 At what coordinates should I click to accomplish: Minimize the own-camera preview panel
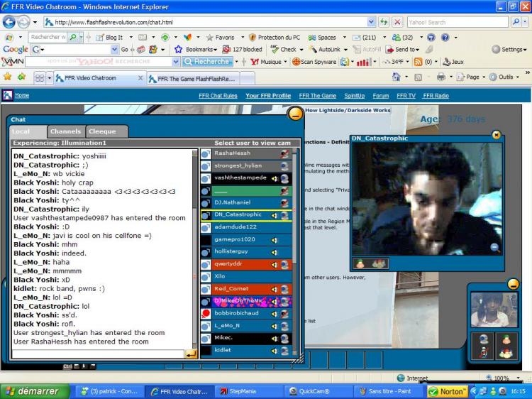(514, 284)
